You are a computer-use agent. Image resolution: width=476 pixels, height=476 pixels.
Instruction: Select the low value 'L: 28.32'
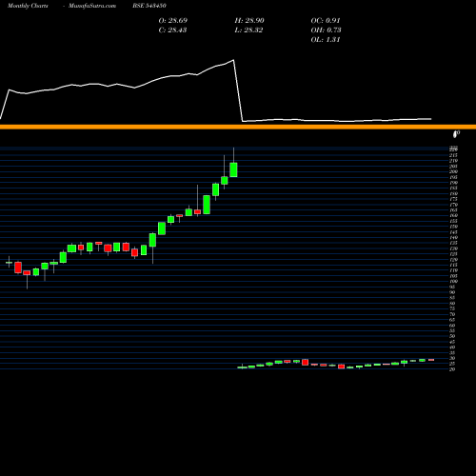[x=248, y=30]
